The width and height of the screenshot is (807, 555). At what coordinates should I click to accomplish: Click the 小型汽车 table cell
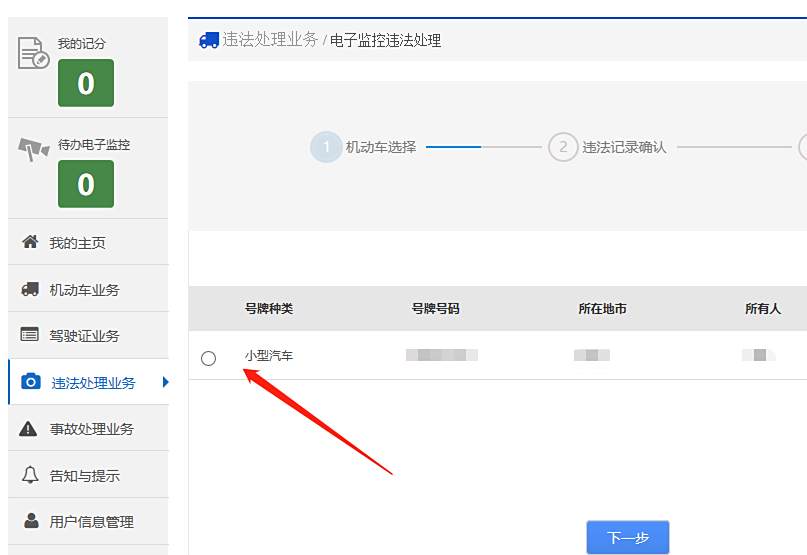269,356
